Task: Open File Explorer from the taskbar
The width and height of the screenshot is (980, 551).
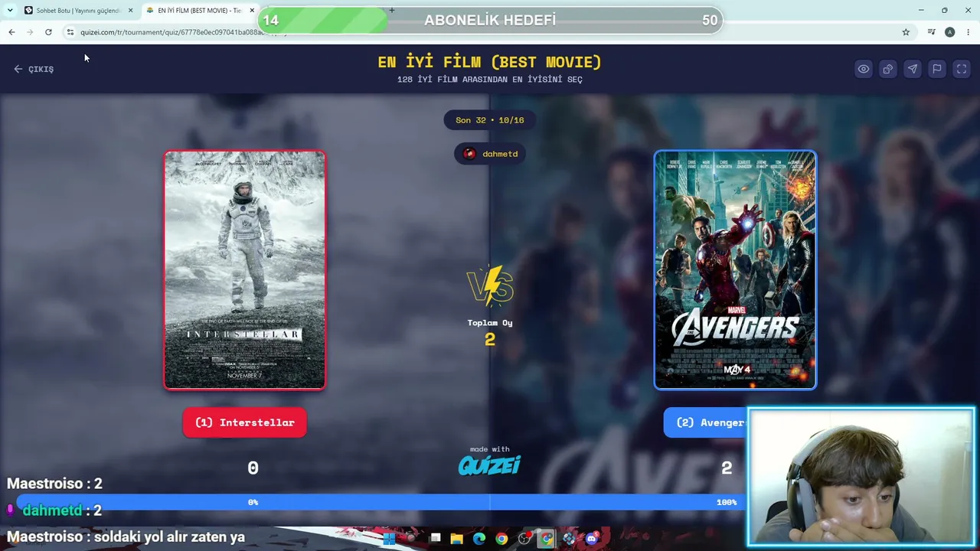Action: point(457,539)
